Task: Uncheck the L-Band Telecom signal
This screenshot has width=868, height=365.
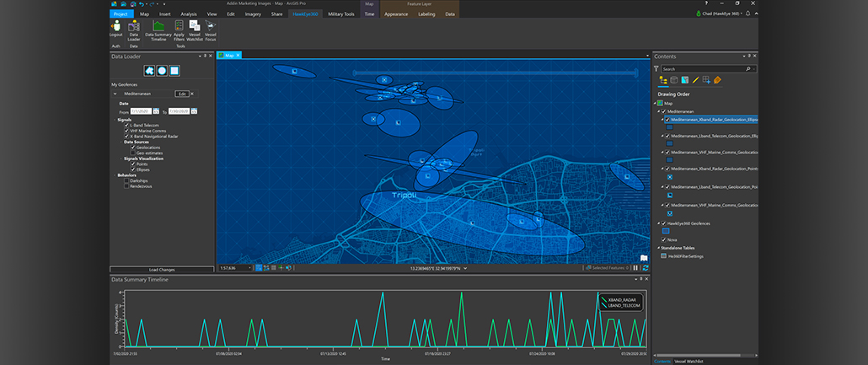Action: [126, 125]
